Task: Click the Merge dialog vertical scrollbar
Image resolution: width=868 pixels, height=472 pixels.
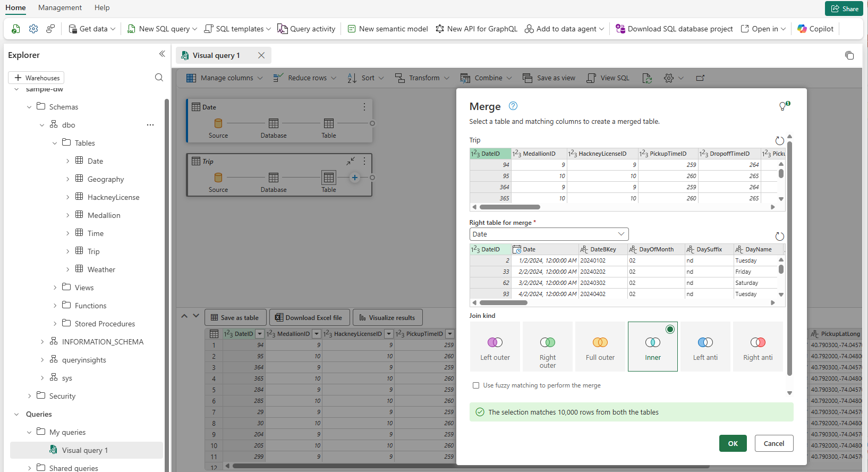Action: pos(789,258)
